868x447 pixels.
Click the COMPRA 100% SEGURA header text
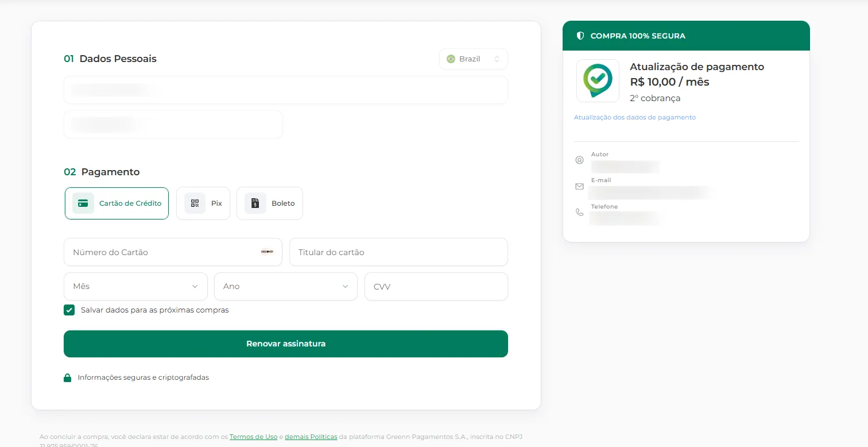tap(638, 36)
